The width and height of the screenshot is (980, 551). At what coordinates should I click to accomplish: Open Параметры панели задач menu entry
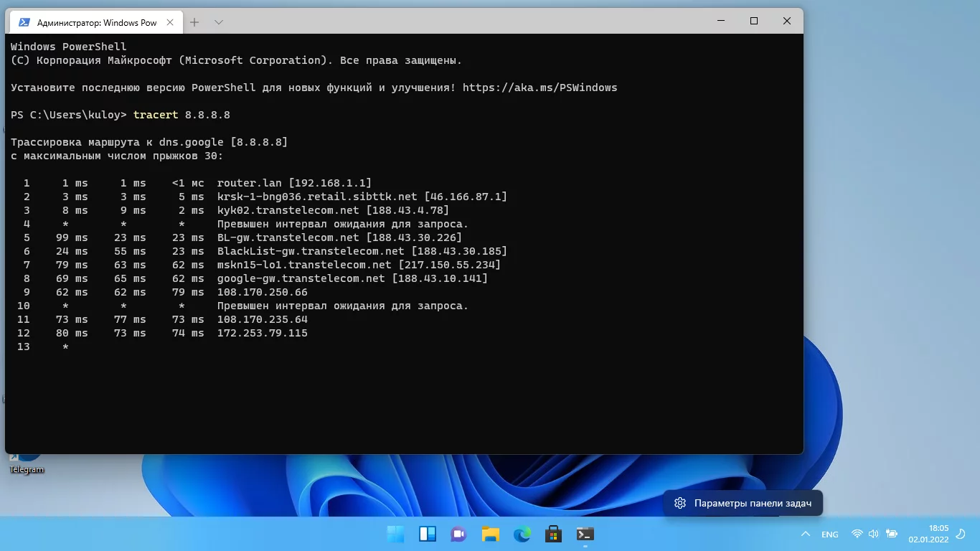(743, 504)
